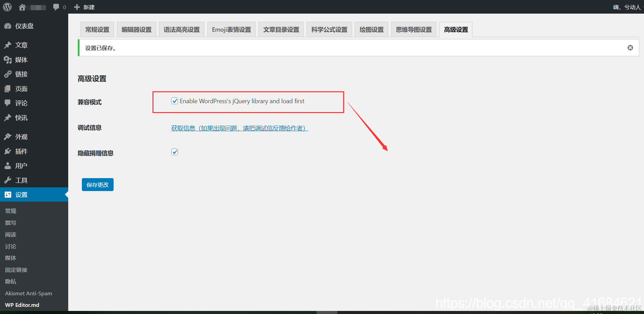Open the 获取信息 debug link

click(240, 128)
